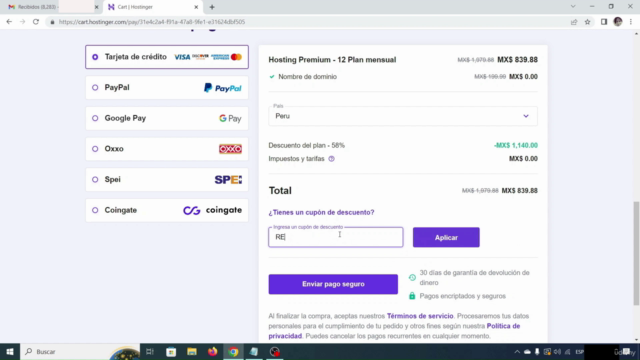640x360 pixels.
Task: Reload the current page
Action: coord(36,22)
